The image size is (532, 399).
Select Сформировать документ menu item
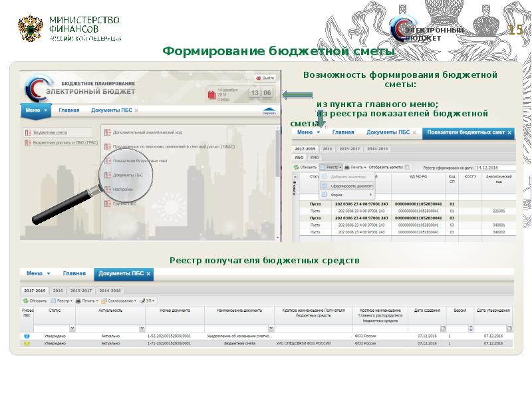(x=351, y=186)
